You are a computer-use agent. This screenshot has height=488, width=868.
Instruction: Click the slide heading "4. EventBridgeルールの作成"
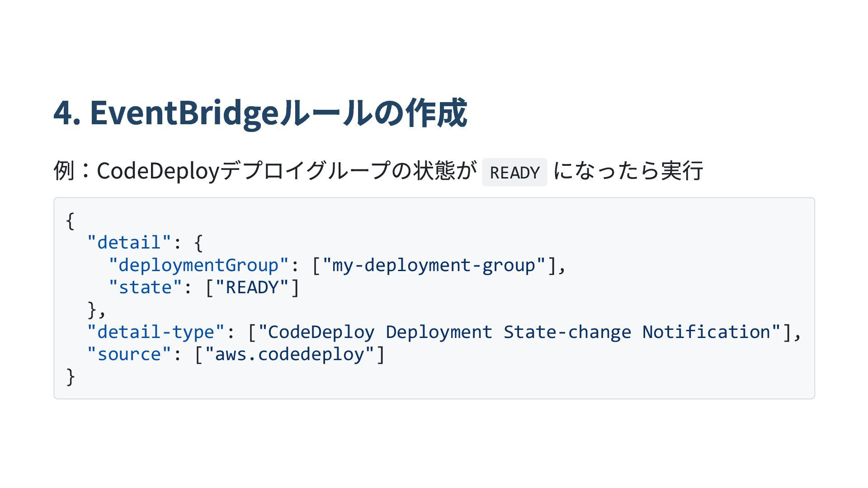click(x=260, y=113)
